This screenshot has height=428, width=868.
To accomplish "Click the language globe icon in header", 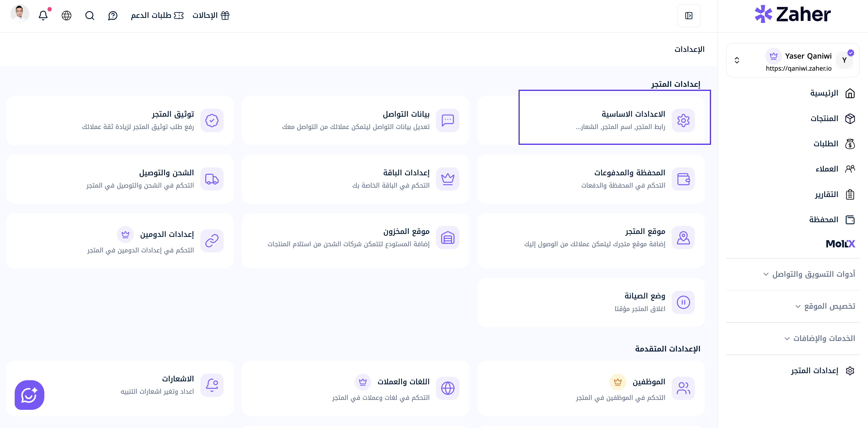I will (66, 16).
